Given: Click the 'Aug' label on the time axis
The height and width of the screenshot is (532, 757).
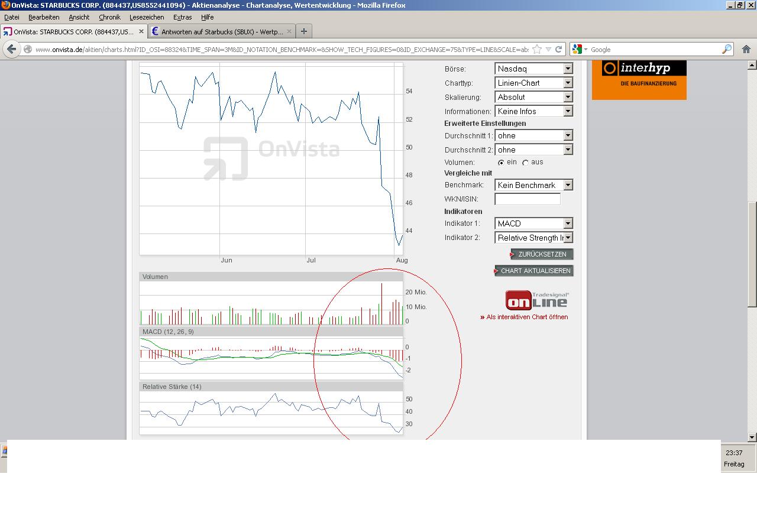Looking at the screenshot, I should click(402, 260).
